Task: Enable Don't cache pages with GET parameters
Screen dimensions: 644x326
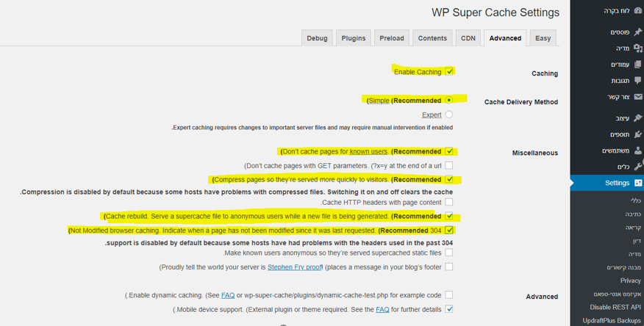Action: pos(449,166)
